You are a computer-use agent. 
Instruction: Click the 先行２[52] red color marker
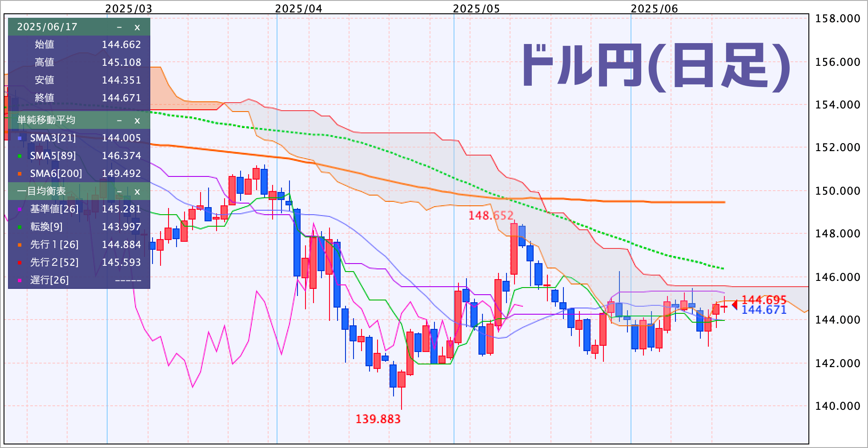click(20, 263)
